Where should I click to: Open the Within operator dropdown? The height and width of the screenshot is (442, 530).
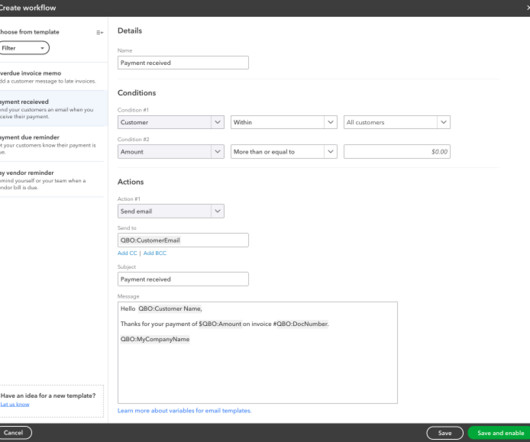284,122
